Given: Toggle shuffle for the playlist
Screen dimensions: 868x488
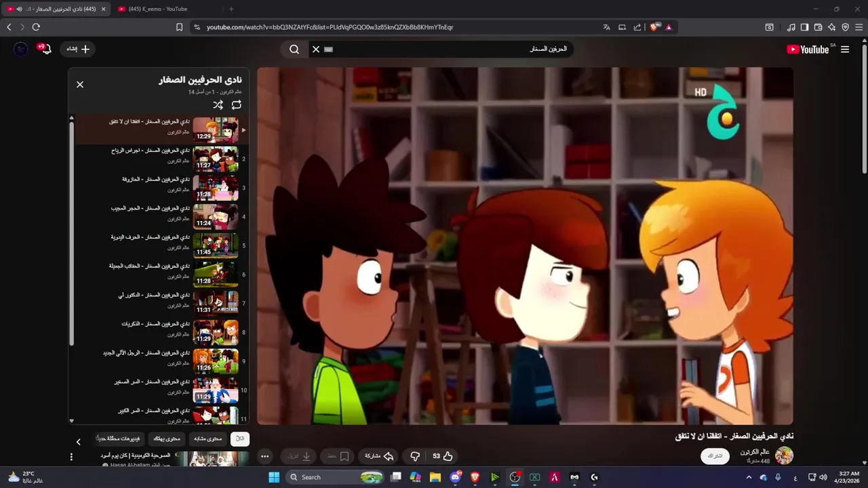Looking at the screenshot, I should (x=218, y=105).
